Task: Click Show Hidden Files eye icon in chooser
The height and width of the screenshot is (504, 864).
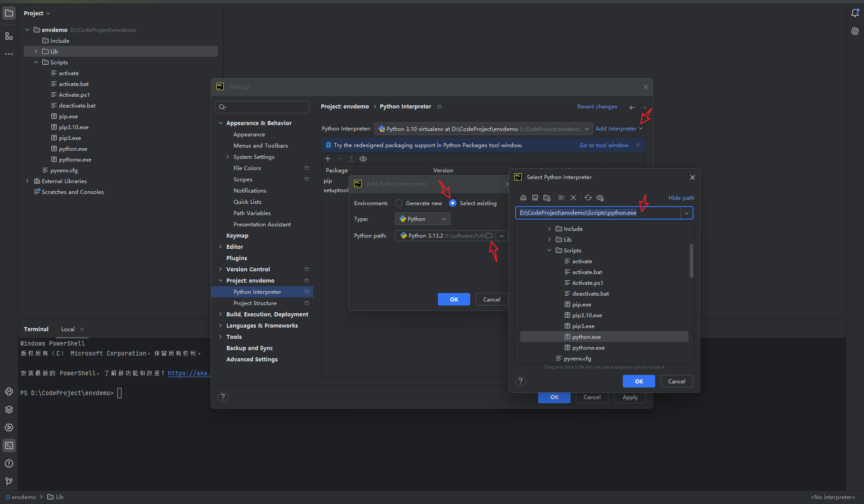Action: tap(600, 198)
